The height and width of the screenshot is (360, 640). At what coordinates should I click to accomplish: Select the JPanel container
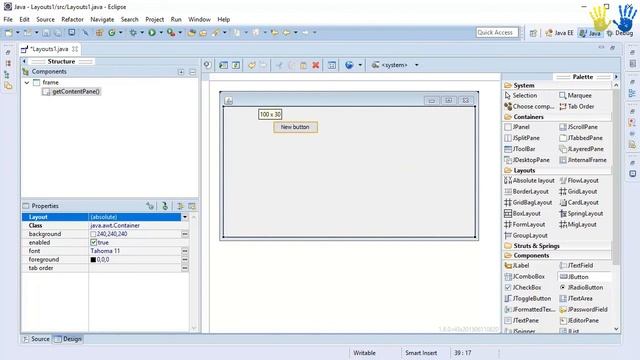point(517,127)
